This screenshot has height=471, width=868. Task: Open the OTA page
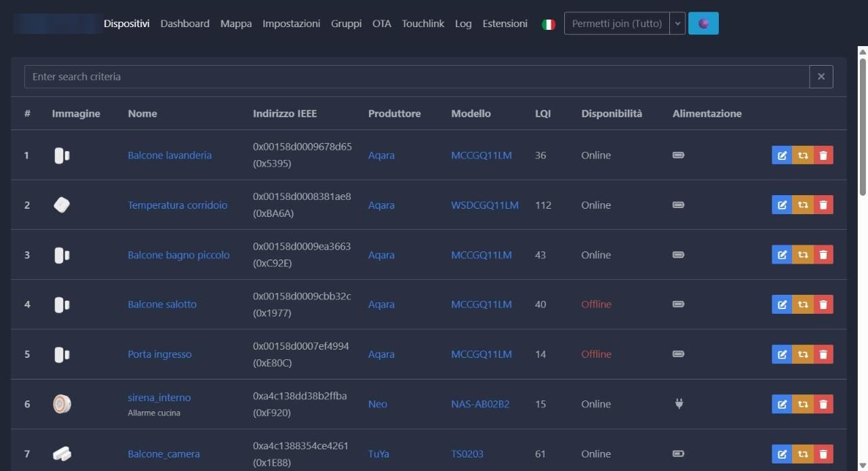click(382, 24)
